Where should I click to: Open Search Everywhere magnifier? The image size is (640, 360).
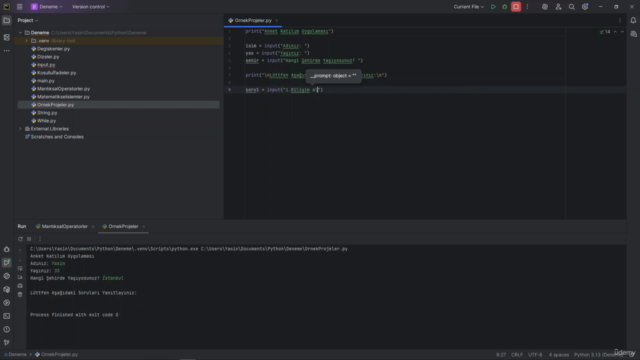click(571, 7)
